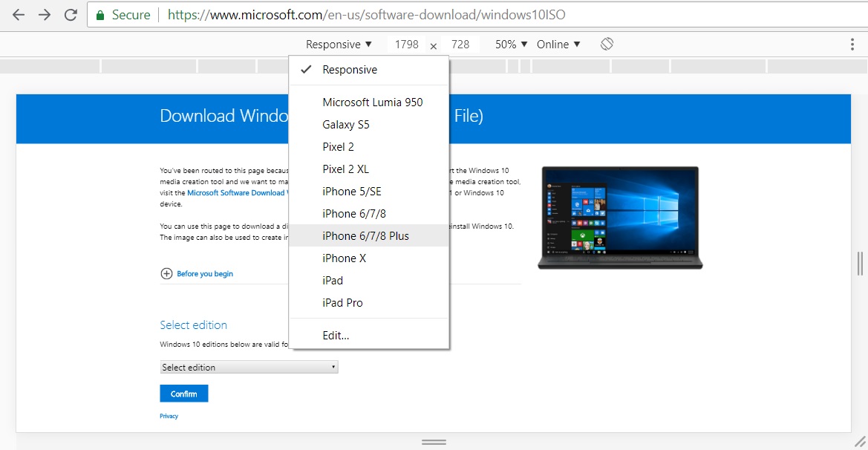The height and width of the screenshot is (450, 868).
Task: Click the Select edition heading
Action: coord(193,325)
